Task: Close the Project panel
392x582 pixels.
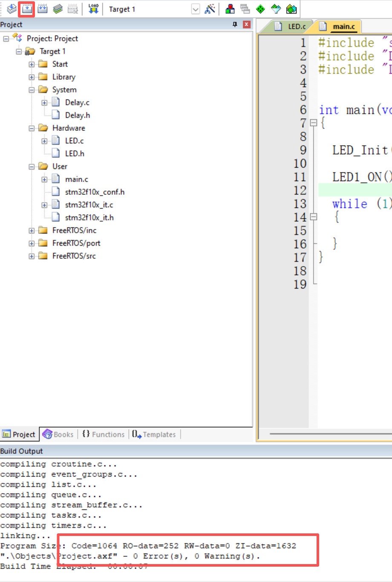Action: (x=246, y=25)
